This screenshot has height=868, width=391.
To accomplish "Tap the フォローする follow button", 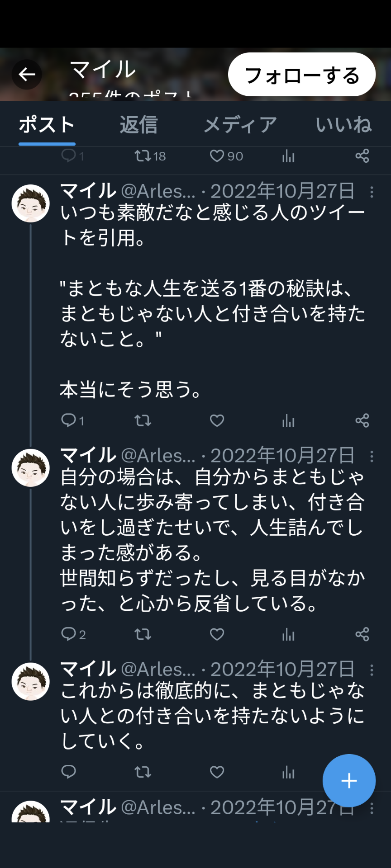I will (x=301, y=75).
